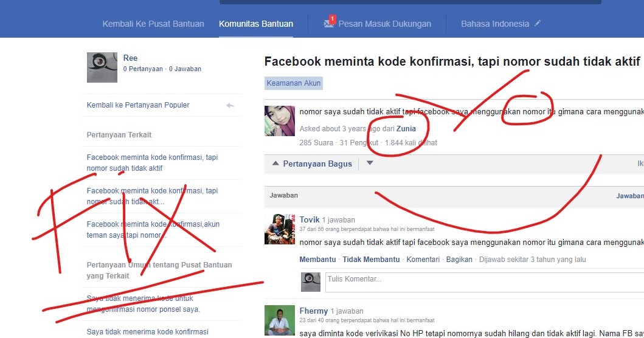644x338 pixels.
Task: Open Fhermy's profile picture
Action: point(280,320)
